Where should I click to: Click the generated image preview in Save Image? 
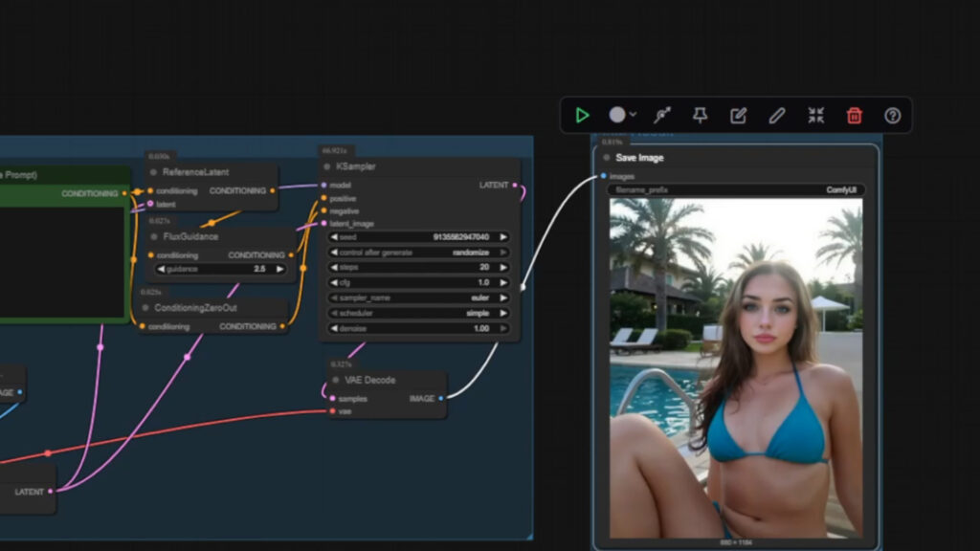pyautogui.click(x=735, y=368)
